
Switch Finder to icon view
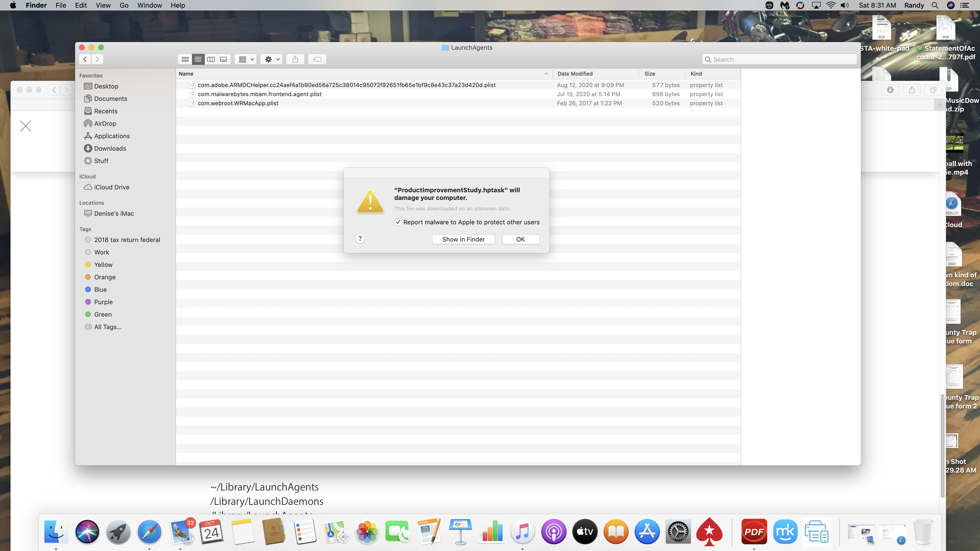click(x=185, y=59)
